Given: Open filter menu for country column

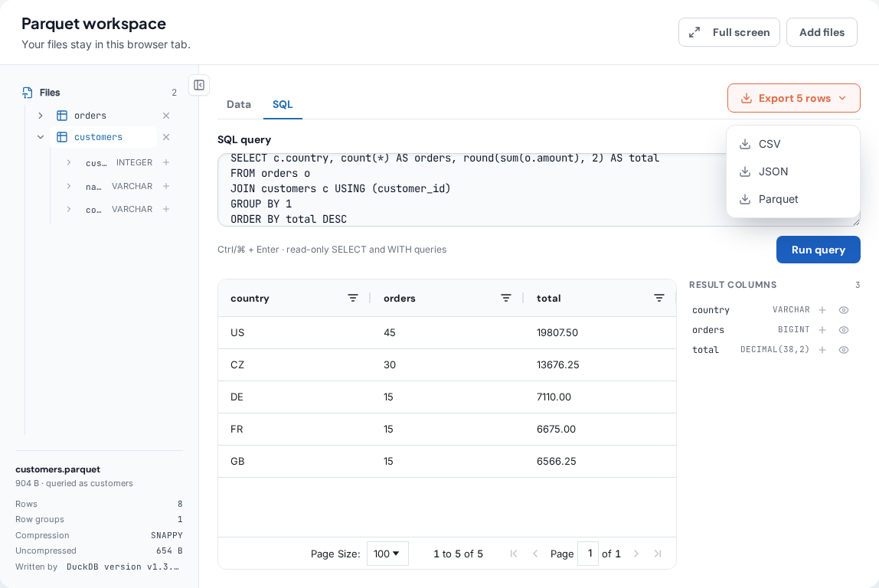Looking at the screenshot, I should click(353, 298).
